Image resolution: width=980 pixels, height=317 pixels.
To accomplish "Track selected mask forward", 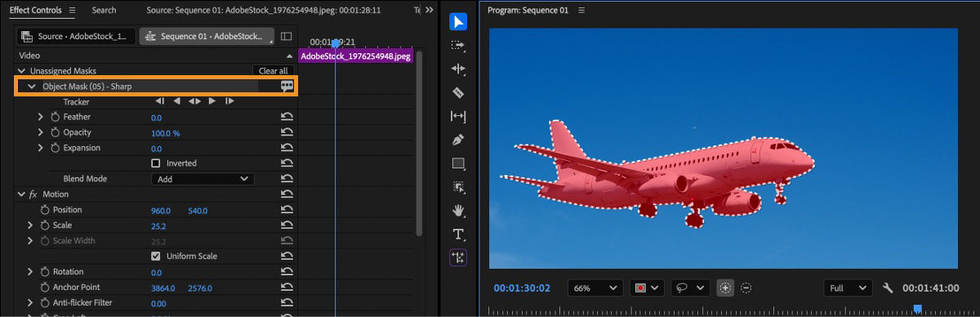I will pyautogui.click(x=212, y=101).
